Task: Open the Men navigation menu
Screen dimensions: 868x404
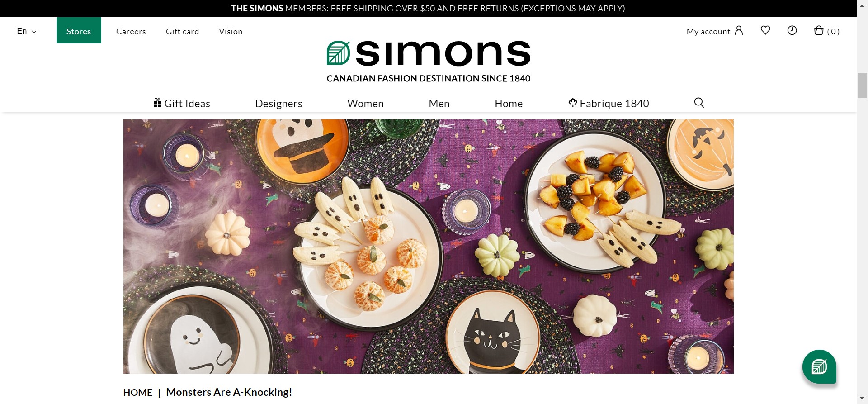Action: (x=439, y=104)
